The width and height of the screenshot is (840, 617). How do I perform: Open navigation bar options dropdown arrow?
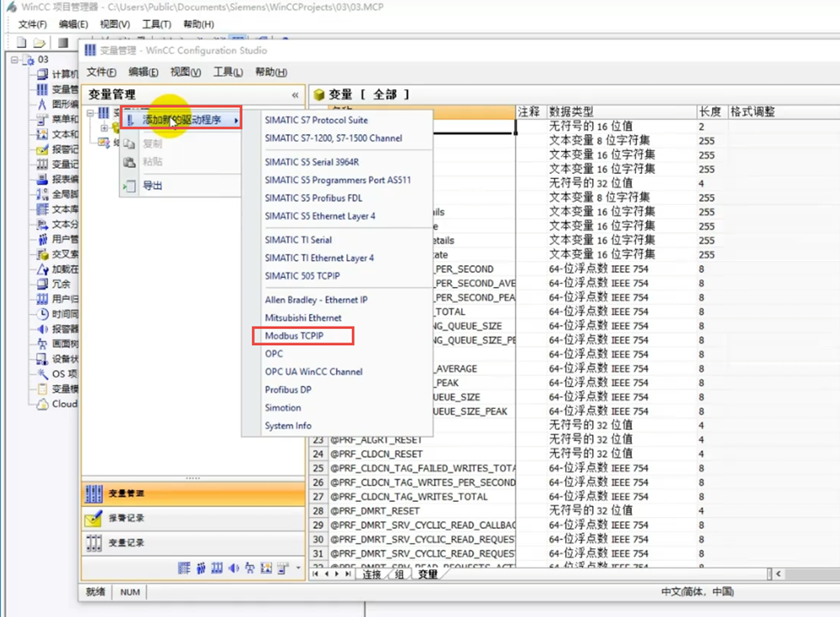(x=298, y=568)
